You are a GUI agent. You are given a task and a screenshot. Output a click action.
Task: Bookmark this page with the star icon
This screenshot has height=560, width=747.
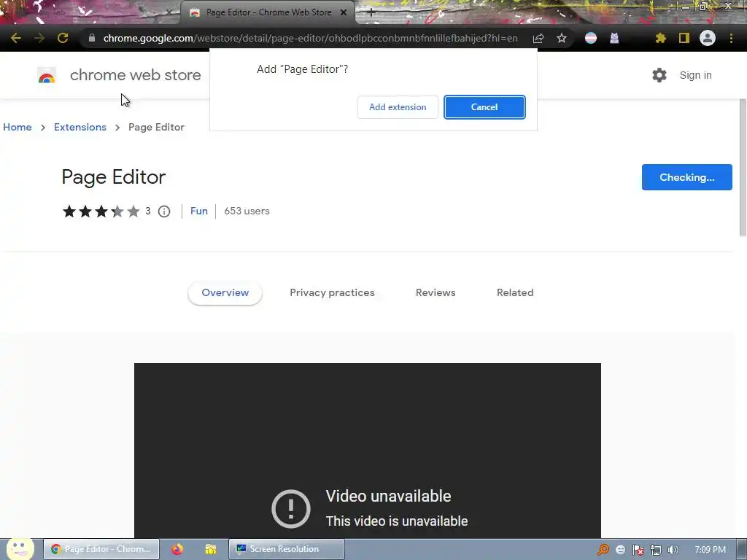point(562,38)
